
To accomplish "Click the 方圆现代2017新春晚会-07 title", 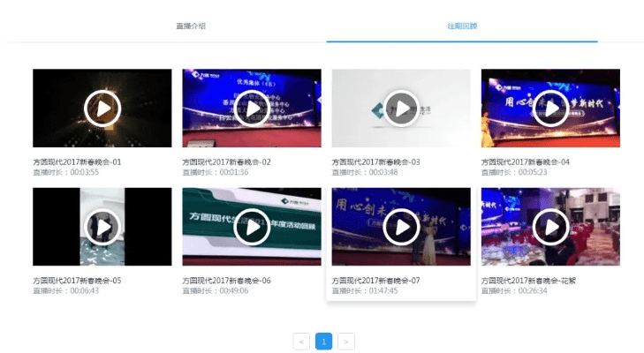I will [375, 281].
